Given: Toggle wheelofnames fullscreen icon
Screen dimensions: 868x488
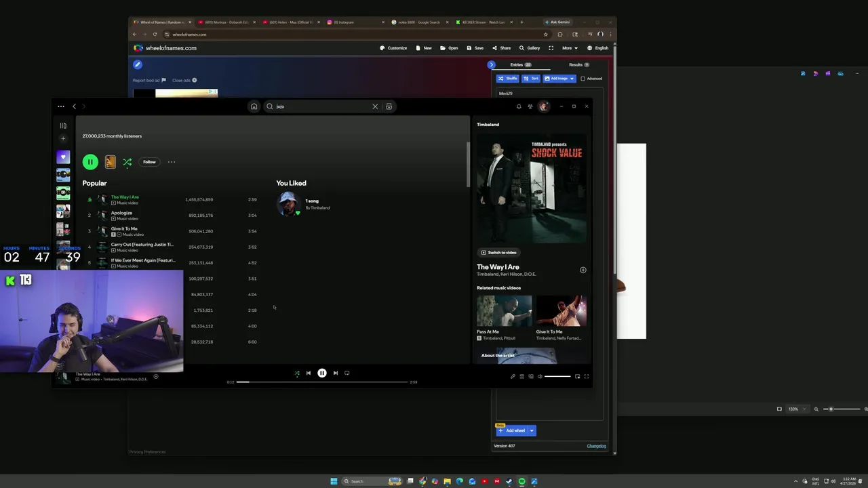Looking at the screenshot, I should [x=551, y=48].
